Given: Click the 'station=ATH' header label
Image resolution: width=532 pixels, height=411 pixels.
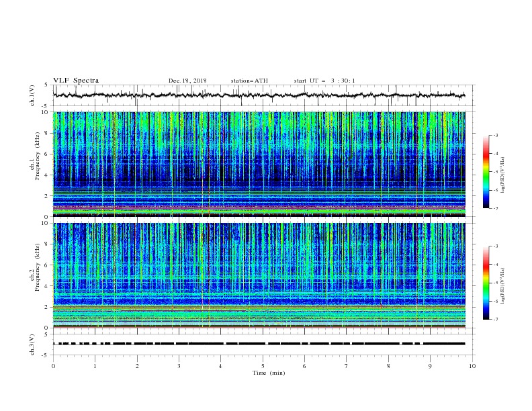Looking at the screenshot, I should tap(249, 81).
